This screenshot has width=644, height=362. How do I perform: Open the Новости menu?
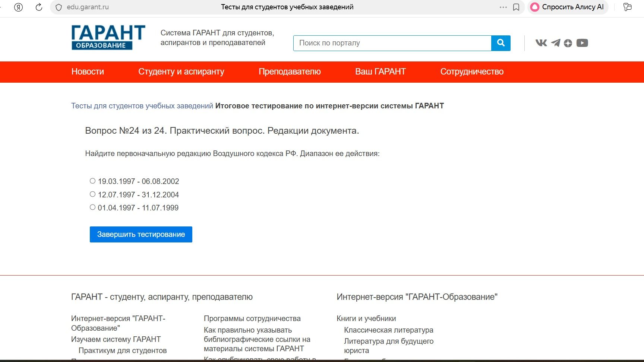pyautogui.click(x=88, y=72)
